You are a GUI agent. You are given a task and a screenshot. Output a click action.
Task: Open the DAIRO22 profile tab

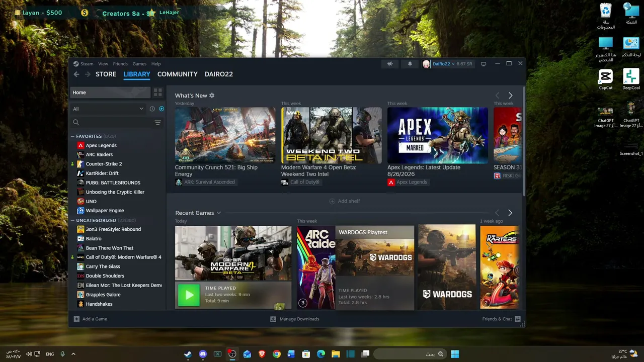tap(219, 74)
